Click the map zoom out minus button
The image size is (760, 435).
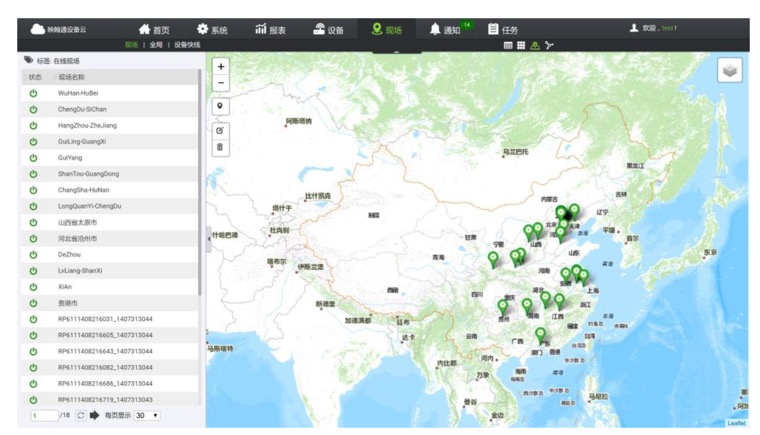[221, 83]
